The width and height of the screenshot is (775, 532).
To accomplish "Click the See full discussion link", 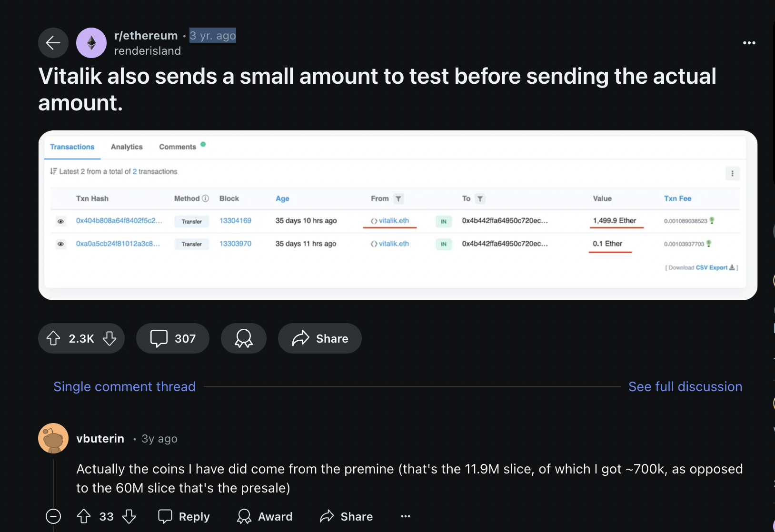I will pyautogui.click(x=685, y=386).
